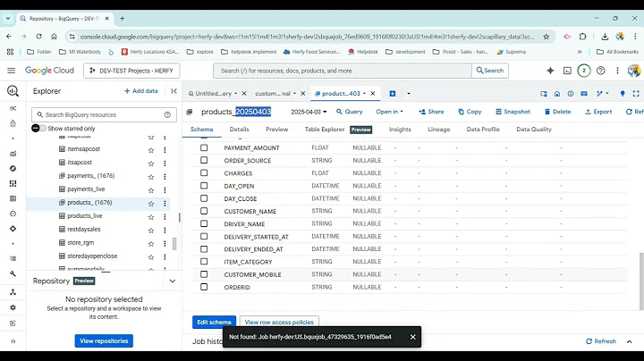Open Google Cloud settings three-dot menu
The width and height of the screenshot is (644, 361).
pos(617,71)
